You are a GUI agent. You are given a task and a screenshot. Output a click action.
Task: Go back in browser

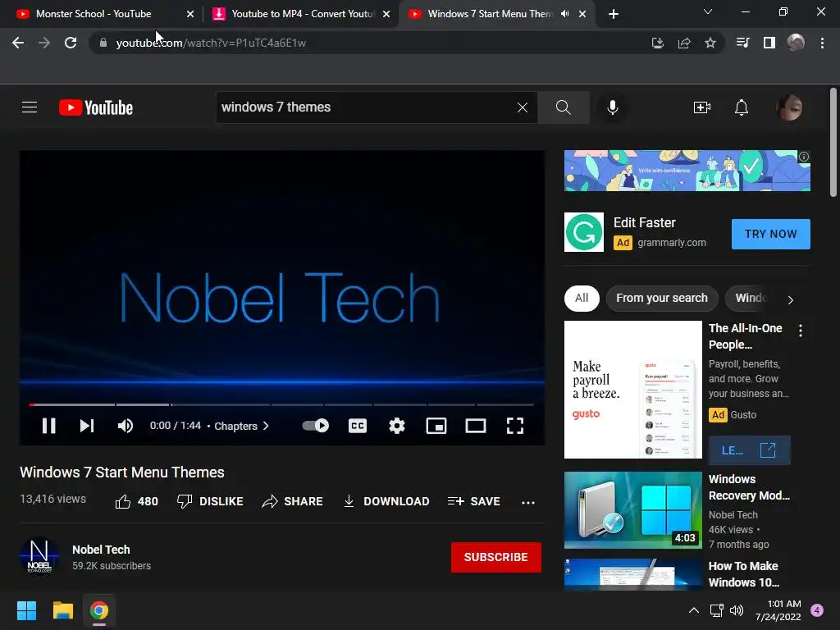click(18, 43)
